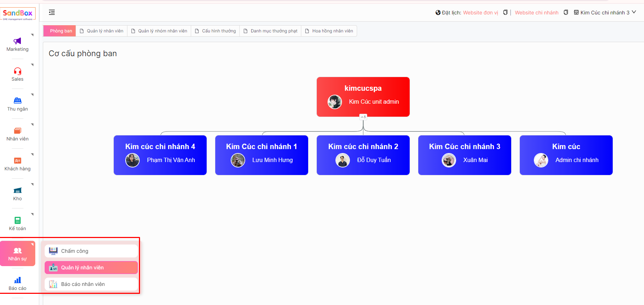Open the Thu ngân cashier icon
Viewport: 644px width, 305px height.
pos(17,101)
